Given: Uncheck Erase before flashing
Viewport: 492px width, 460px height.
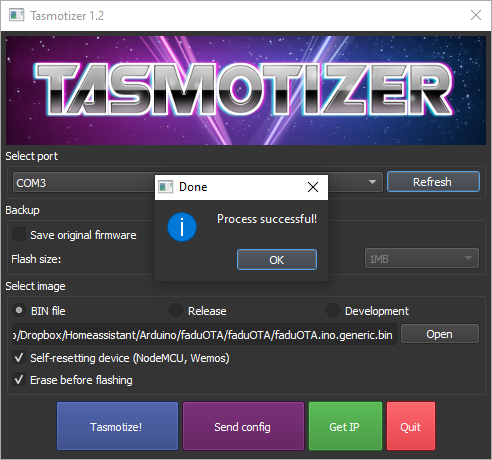Looking at the screenshot, I should 19,380.
